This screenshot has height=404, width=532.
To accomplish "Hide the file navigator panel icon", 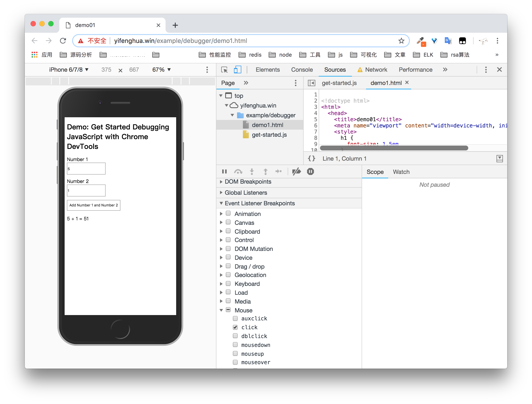I will tap(311, 83).
